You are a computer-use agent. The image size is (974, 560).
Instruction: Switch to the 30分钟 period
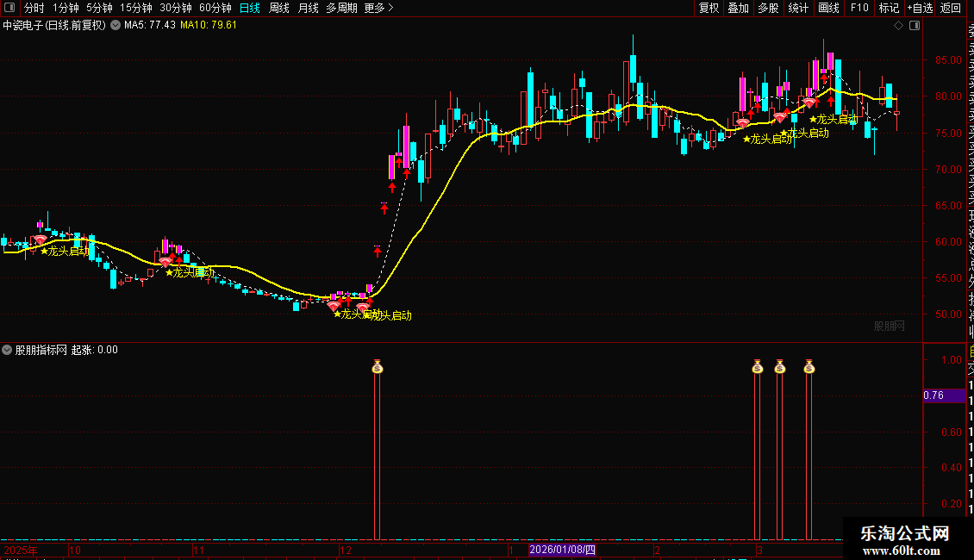pos(176,8)
